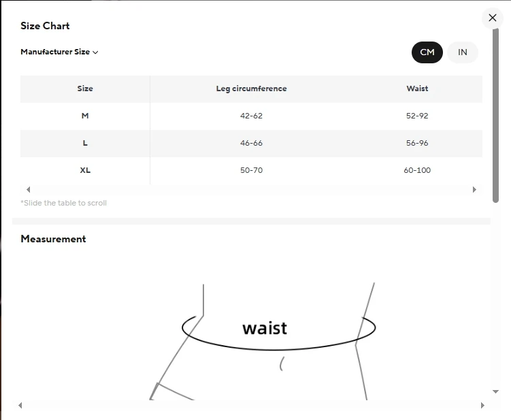Select the Leg circumference column header
The width and height of the screenshot is (511, 420).
251,88
